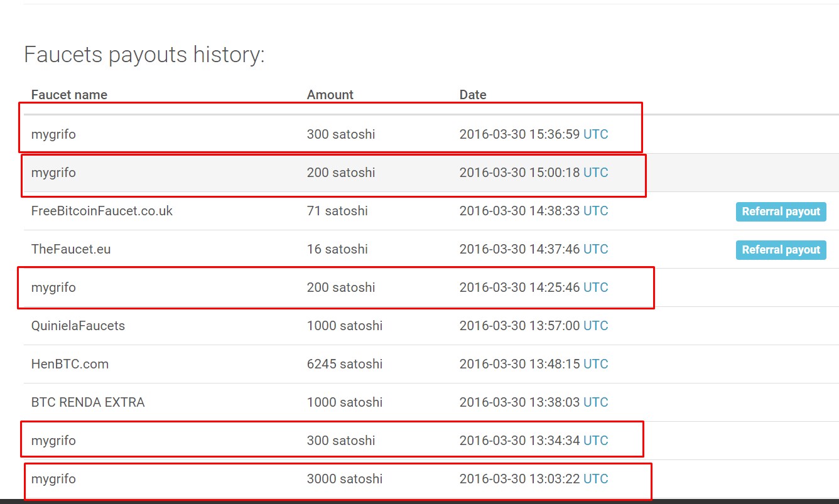Click the Faucet name column header

point(69,95)
